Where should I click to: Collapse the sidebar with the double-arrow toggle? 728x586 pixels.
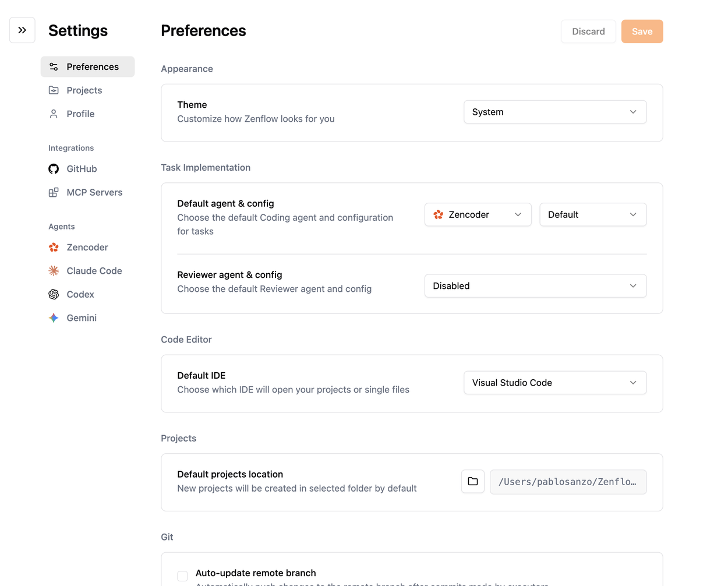coord(22,30)
